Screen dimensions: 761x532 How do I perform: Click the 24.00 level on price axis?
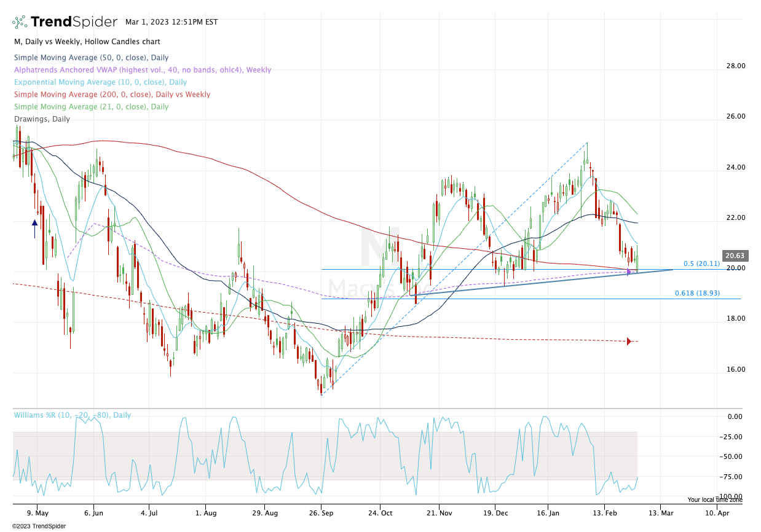pyautogui.click(x=735, y=167)
